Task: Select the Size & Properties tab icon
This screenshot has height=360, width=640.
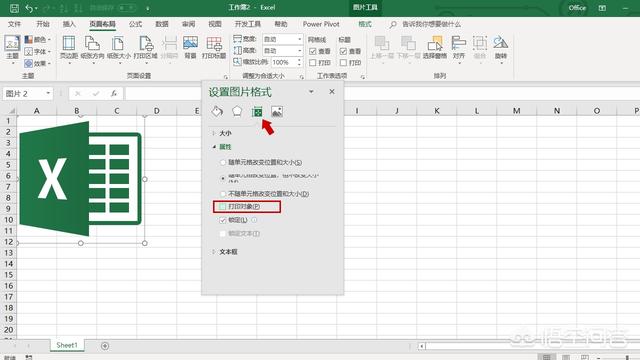Action: pos(257,111)
